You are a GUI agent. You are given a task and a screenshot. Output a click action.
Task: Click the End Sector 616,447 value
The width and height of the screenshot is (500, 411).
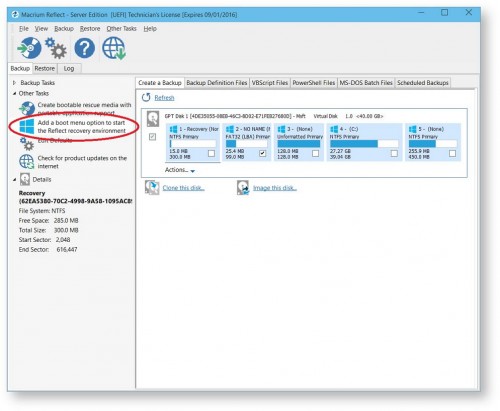(67, 249)
